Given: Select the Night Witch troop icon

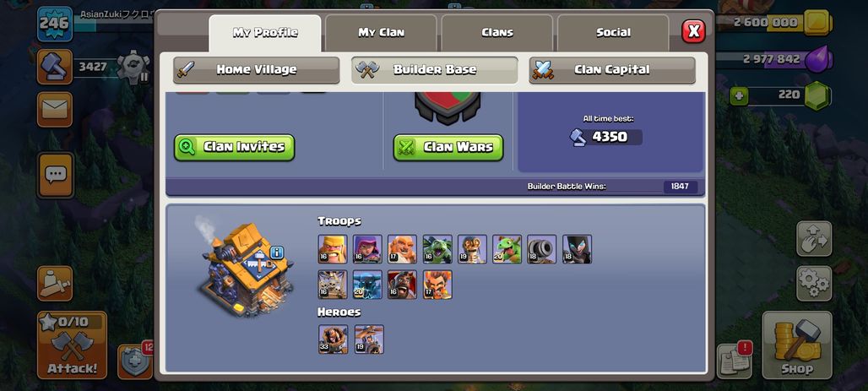Looking at the screenshot, I should click(x=577, y=248).
